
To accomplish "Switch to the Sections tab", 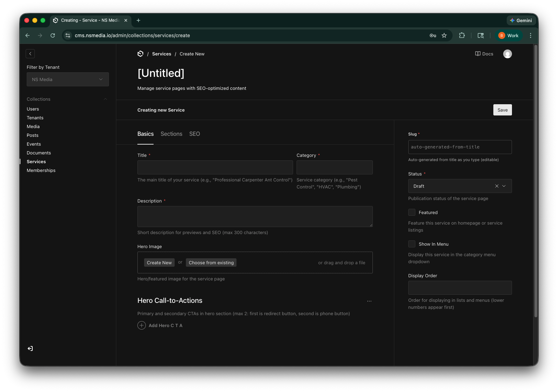I will (x=171, y=134).
